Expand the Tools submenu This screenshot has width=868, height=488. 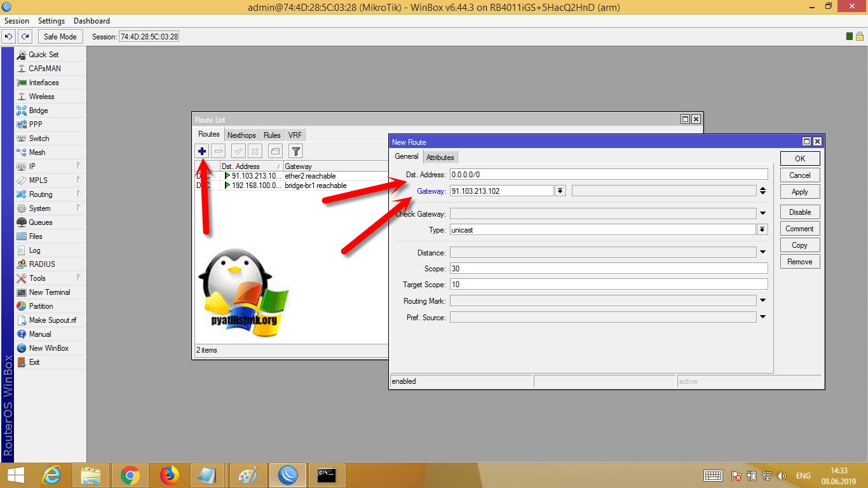coord(50,278)
